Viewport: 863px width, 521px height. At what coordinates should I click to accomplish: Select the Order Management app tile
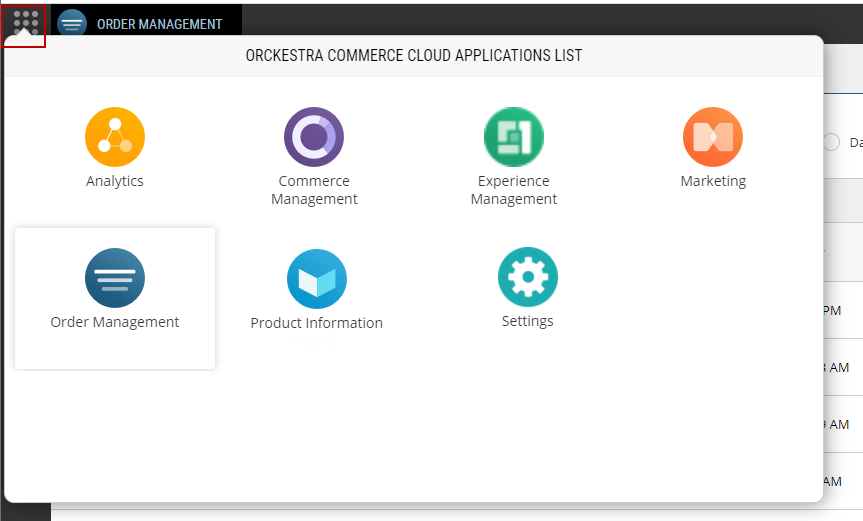click(x=115, y=298)
